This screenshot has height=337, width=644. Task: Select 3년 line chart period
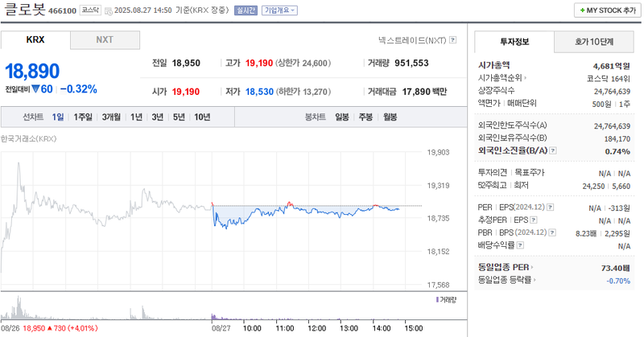pos(158,117)
